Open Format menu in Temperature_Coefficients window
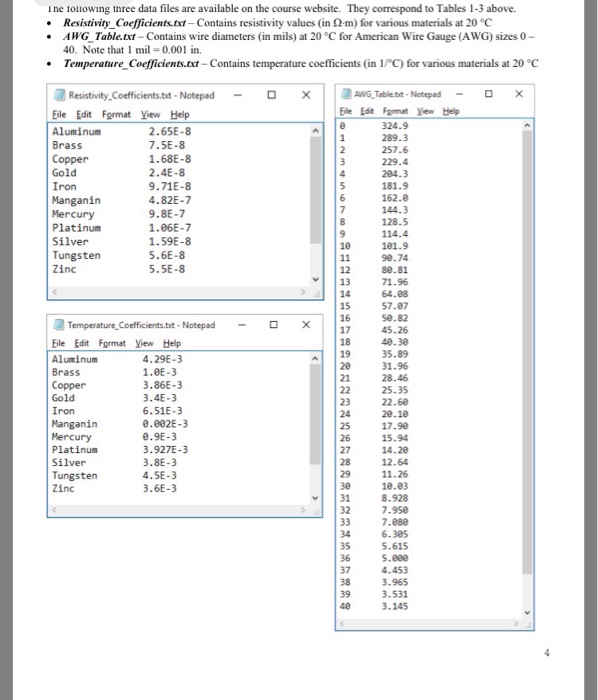This screenshot has width=598, height=700. [112, 343]
